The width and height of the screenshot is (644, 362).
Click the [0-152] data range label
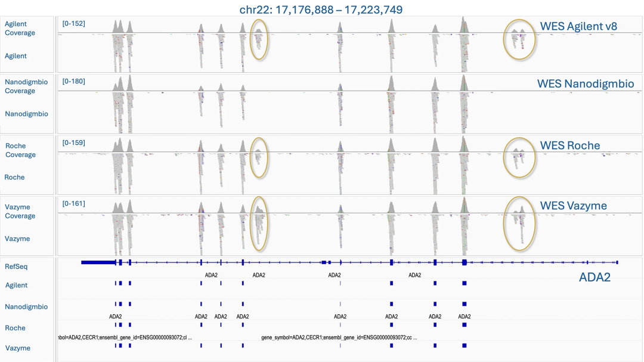[x=74, y=23]
